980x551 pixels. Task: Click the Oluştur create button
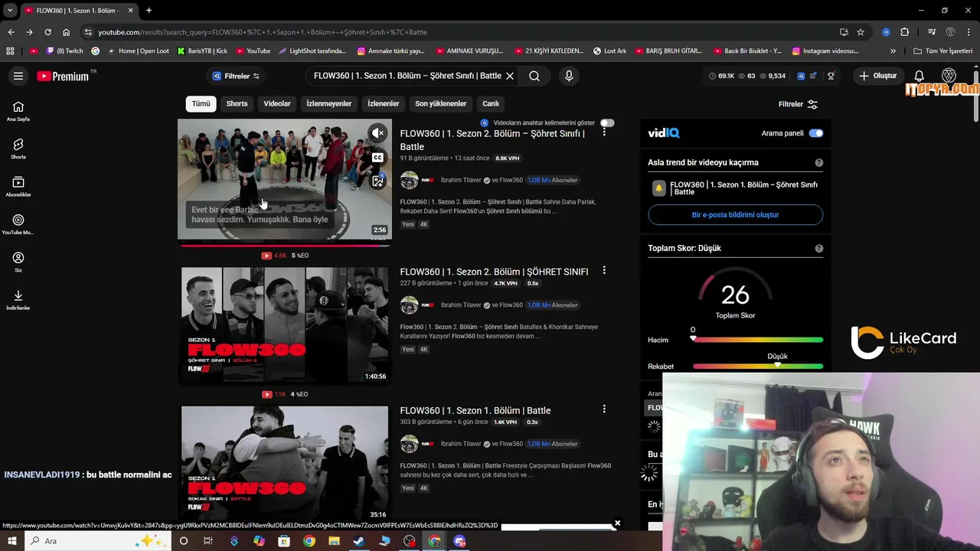click(x=877, y=76)
